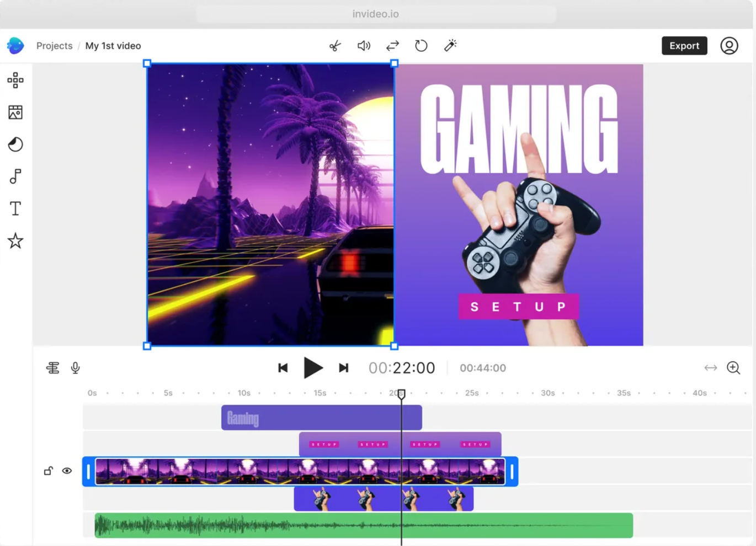The image size is (756, 546).
Task: Click the 30s mark on timeline ruler
Action: pyautogui.click(x=547, y=393)
